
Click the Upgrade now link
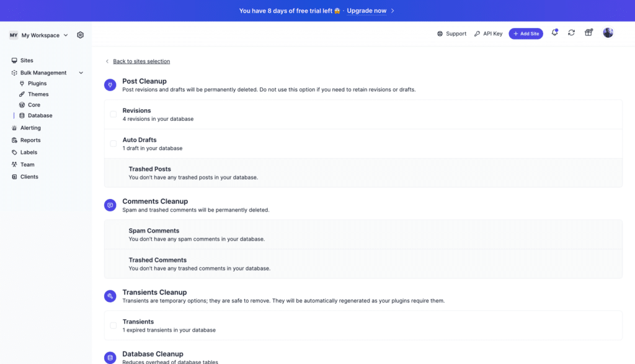click(366, 11)
